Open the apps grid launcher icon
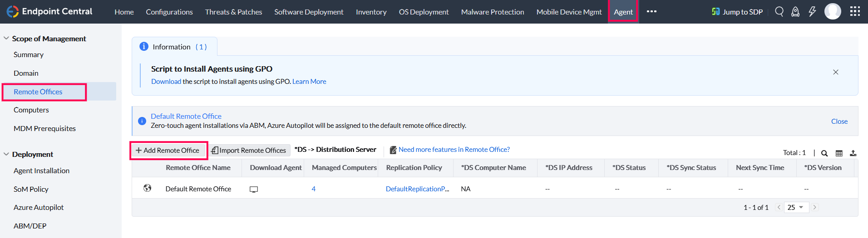This screenshot has width=868, height=238. pyautogui.click(x=855, y=11)
